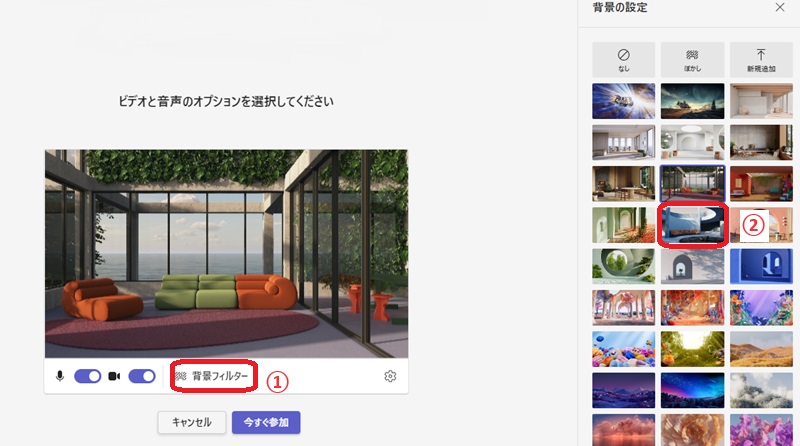Apply the ぼかし blur background
Viewport: 800px width, 446px height.
(692, 59)
